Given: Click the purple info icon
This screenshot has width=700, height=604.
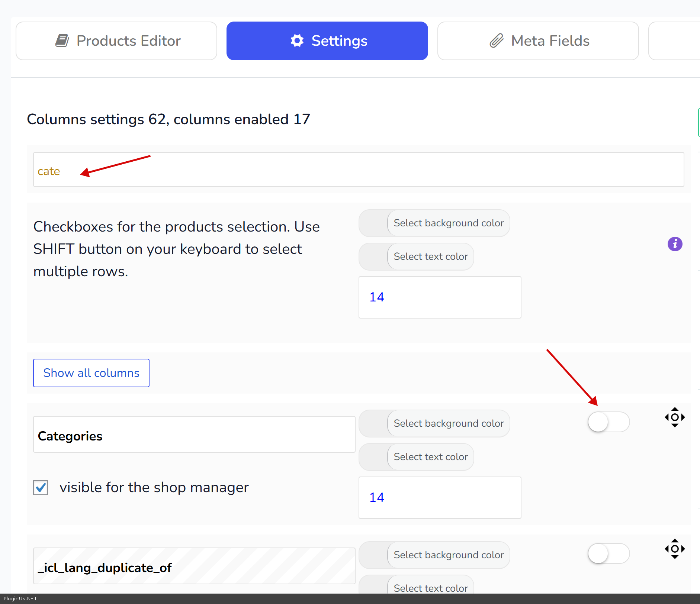Looking at the screenshot, I should (675, 244).
